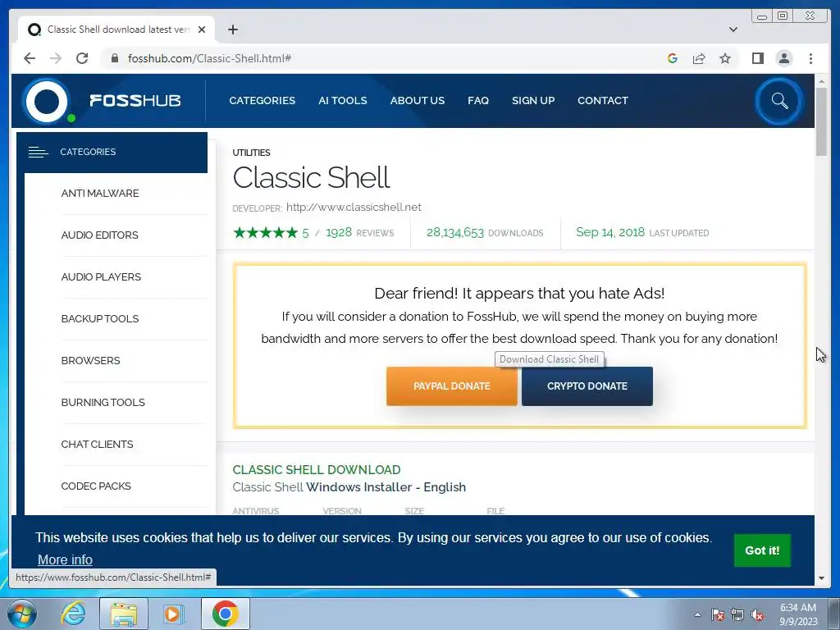Open the Chrome profile avatar

[x=784, y=58]
